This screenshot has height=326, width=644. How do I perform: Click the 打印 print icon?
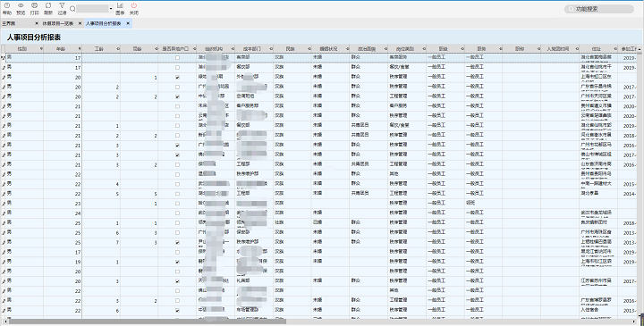pos(35,8)
